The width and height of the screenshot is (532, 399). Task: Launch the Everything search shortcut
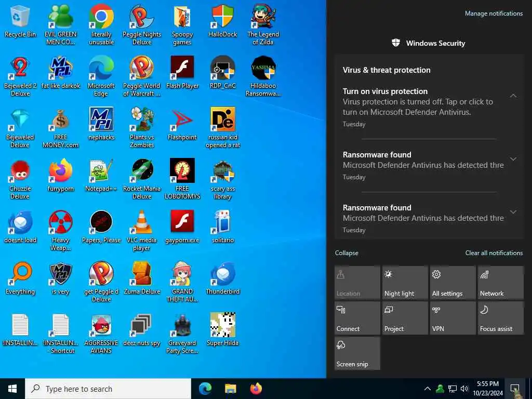point(20,278)
